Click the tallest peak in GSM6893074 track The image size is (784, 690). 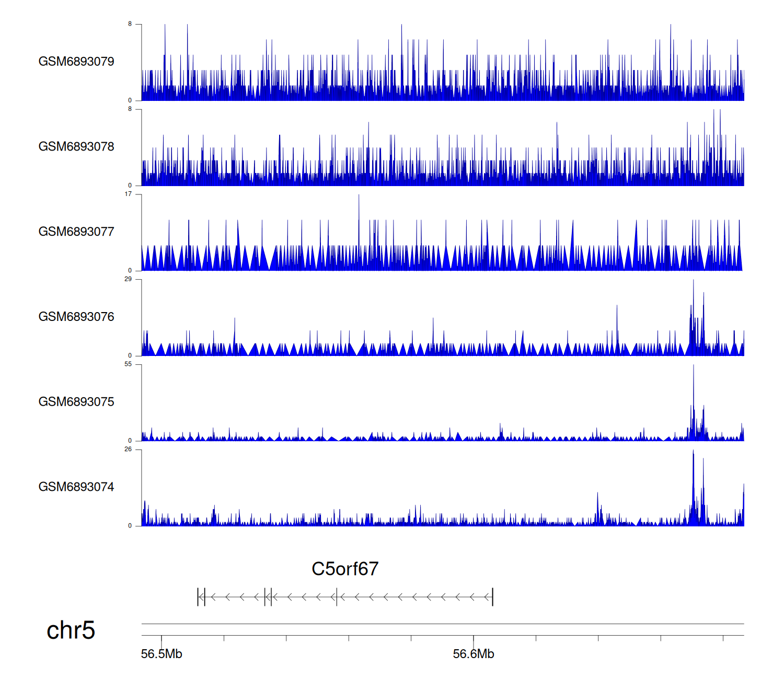[694, 452]
